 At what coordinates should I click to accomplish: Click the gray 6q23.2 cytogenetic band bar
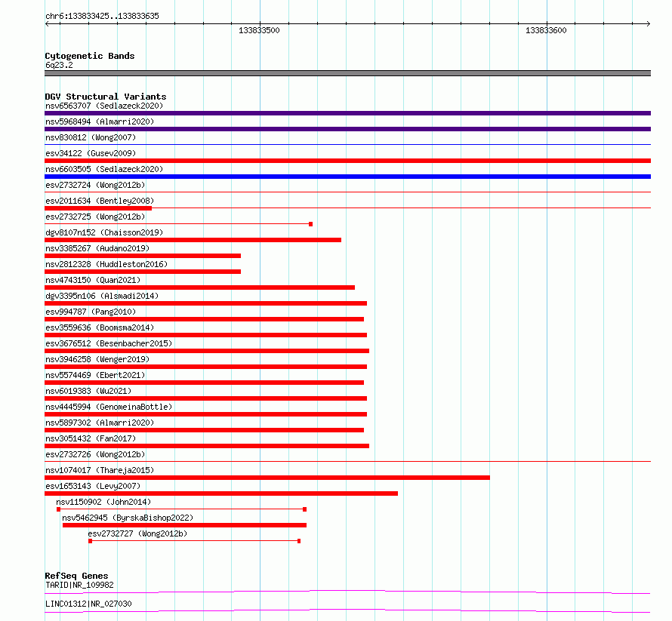[347, 73]
